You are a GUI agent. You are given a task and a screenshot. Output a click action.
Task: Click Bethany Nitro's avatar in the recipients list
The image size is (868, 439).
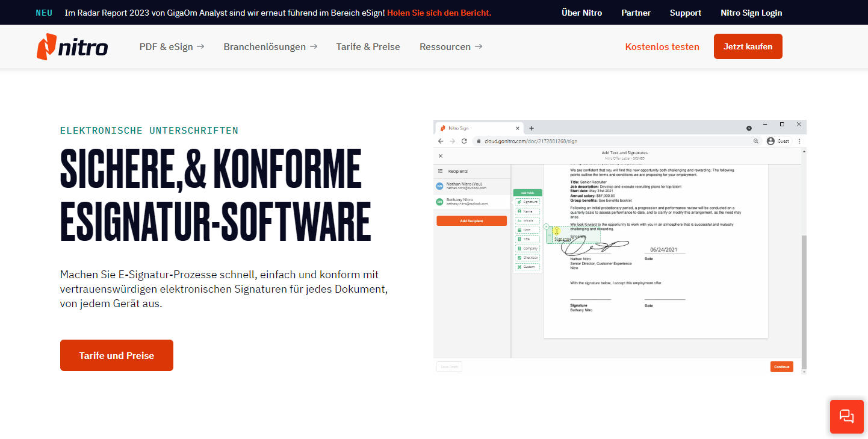pos(440,202)
